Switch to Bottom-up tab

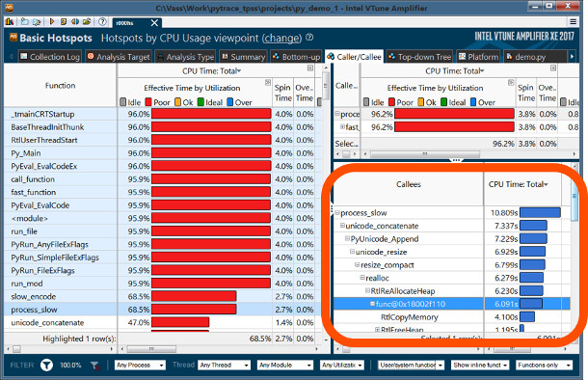[x=296, y=57]
